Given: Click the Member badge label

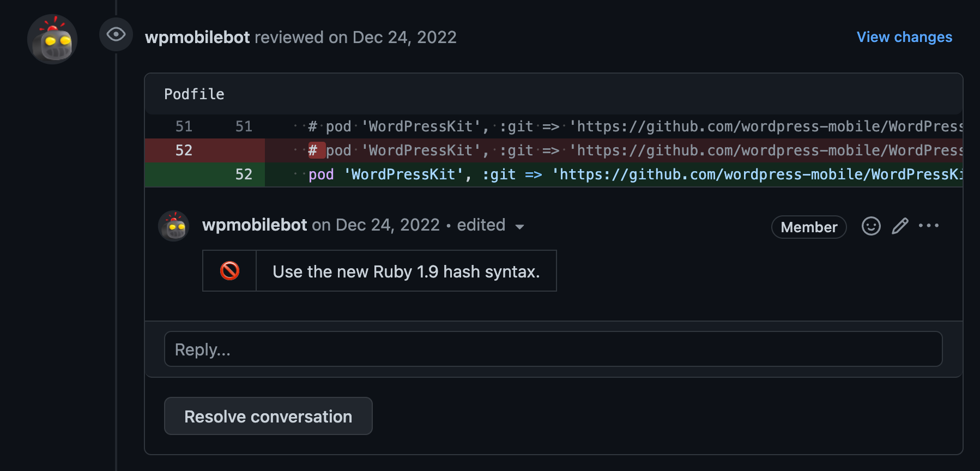Looking at the screenshot, I should (x=809, y=227).
